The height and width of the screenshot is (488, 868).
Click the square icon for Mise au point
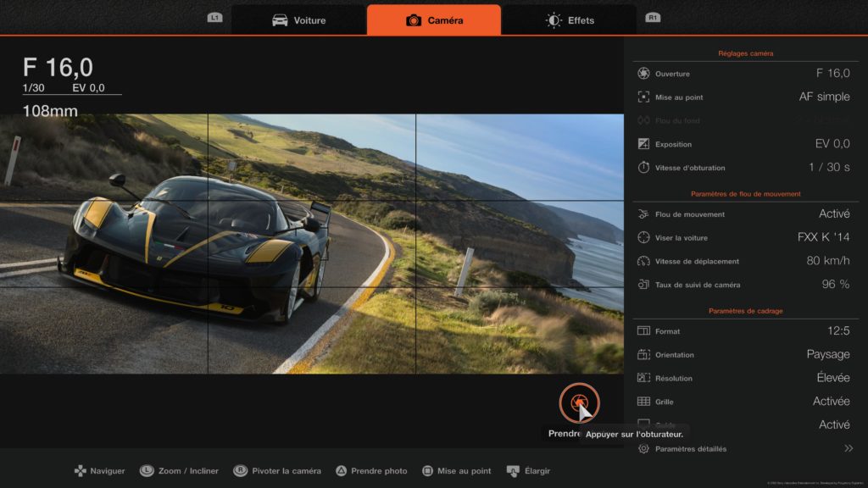[427, 471]
